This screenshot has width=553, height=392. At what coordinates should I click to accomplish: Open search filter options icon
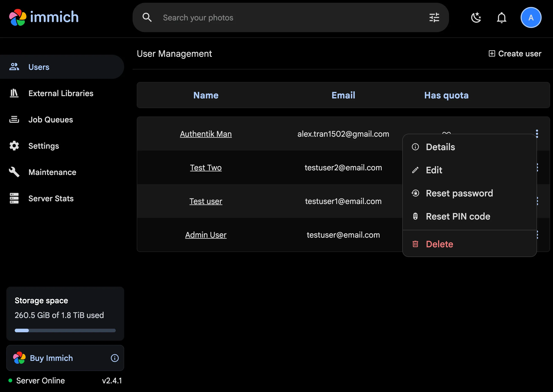click(x=434, y=18)
